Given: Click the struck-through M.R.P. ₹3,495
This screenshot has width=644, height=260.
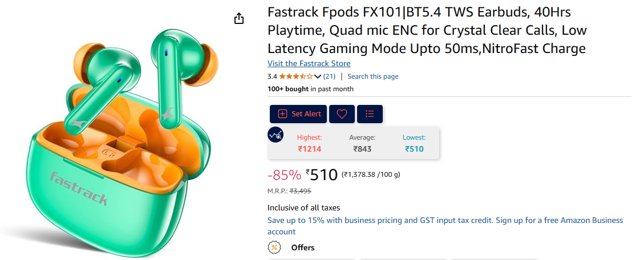Looking at the screenshot, I should point(300,190).
